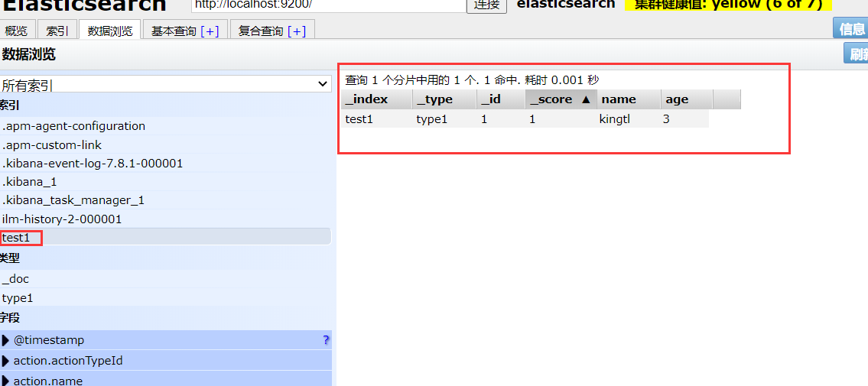Select the .apm-agent-configuration index
This screenshot has height=386, width=868.
coord(165,126)
